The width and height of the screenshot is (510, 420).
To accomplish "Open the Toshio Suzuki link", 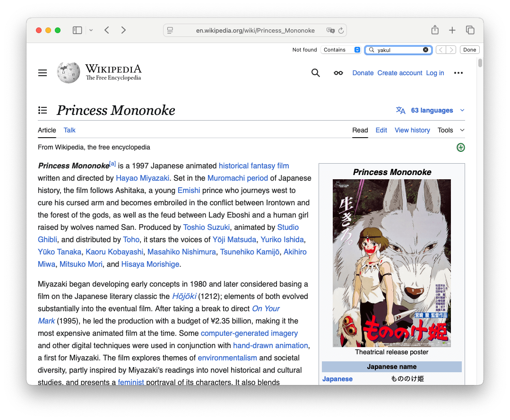I will [x=207, y=227].
